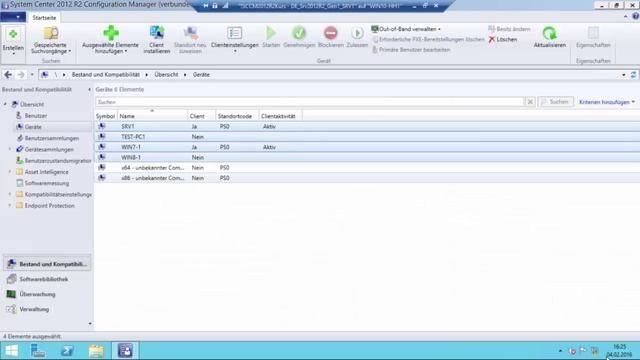640x360 pixels.
Task: Open the help icon at ribbon right
Action: (636, 17)
